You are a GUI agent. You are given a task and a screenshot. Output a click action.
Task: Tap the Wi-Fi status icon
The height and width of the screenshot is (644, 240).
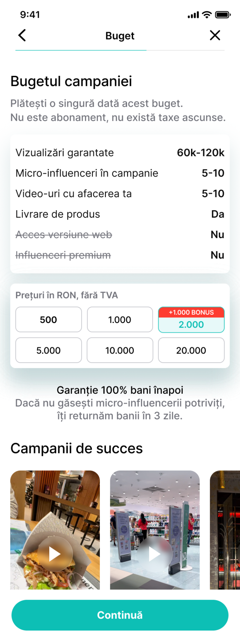point(207,14)
